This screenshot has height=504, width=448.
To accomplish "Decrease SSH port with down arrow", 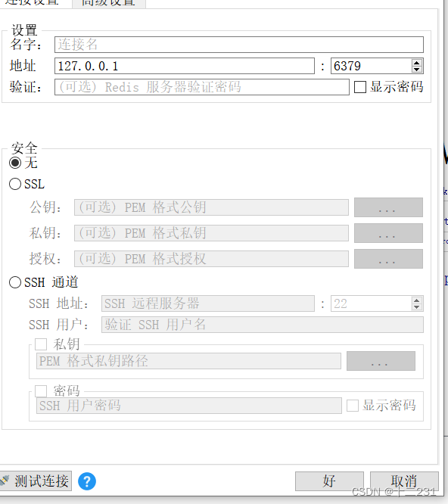I will pyautogui.click(x=417, y=307).
